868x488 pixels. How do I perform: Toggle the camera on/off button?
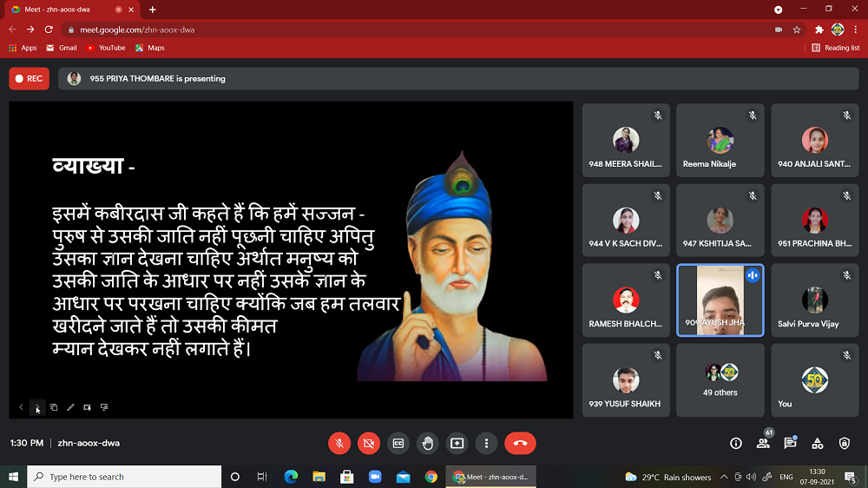pos(369,443)
